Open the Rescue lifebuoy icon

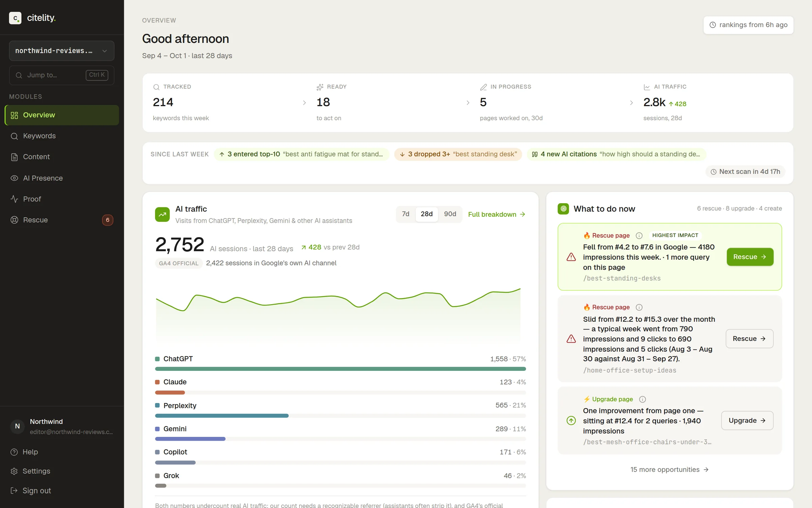(x=14, y=220)
